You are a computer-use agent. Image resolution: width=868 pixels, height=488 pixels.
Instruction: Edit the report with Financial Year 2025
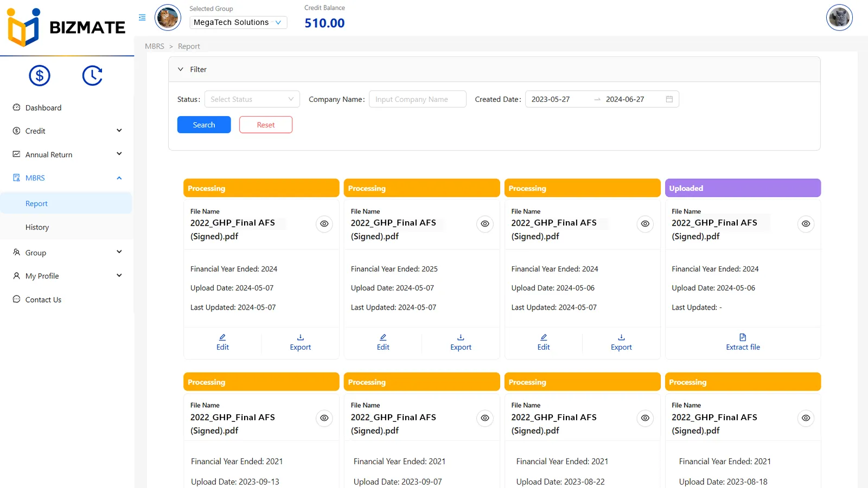coord(383,342)
